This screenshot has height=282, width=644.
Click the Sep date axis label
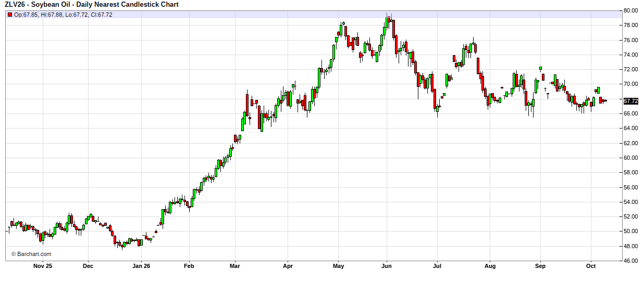[x=540, y=266]
